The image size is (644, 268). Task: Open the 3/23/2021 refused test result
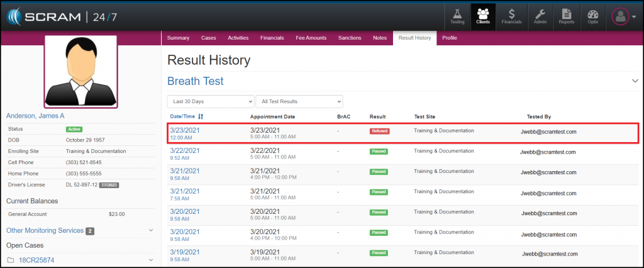184,130
